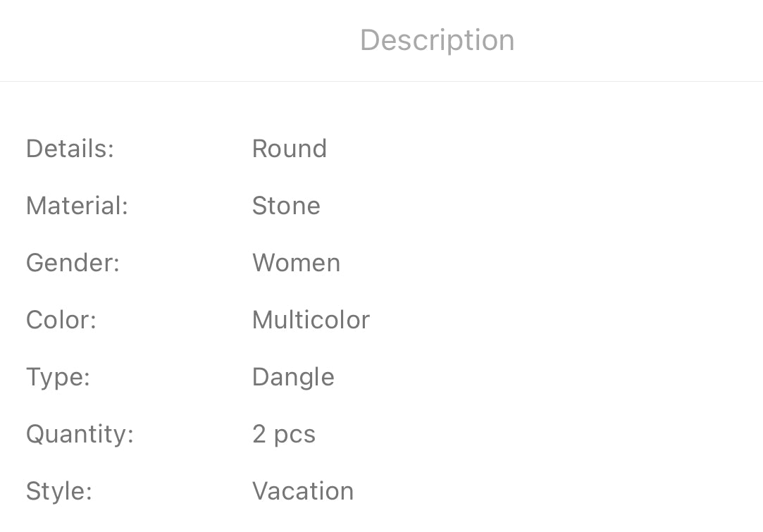Click the text Vacation beside Style
Viewport: 763px width, 532px height.
(x=303, y=491)
